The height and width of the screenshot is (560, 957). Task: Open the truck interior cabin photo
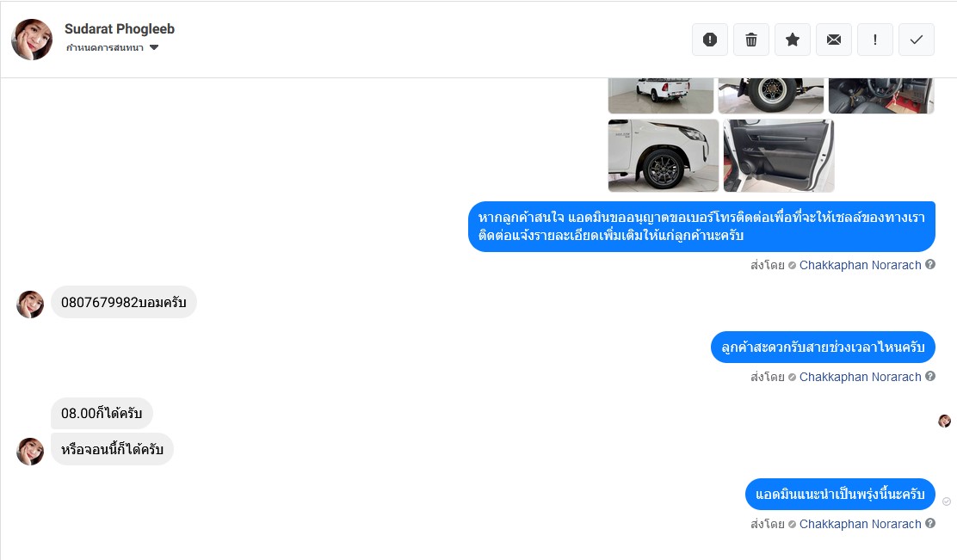(881, 95)
